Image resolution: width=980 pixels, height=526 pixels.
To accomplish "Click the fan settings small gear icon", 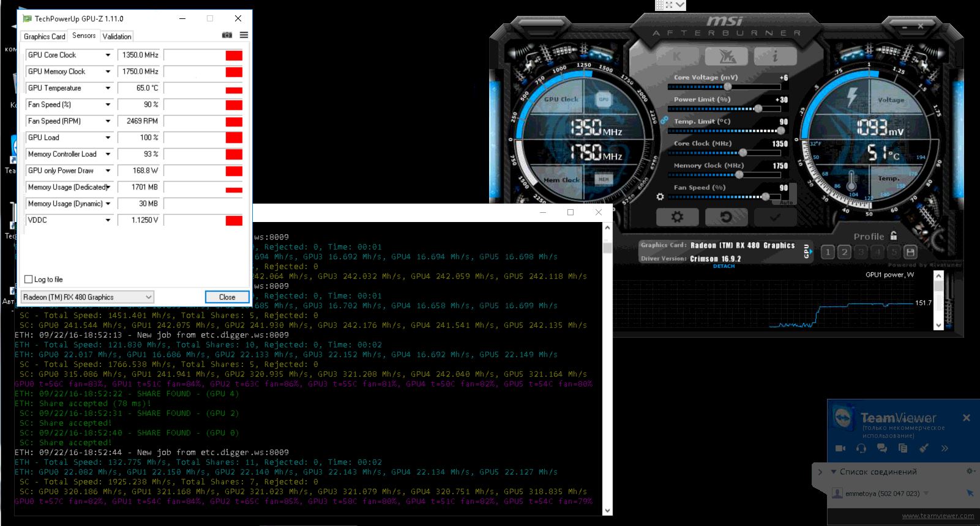I will (x=660, y=197).
